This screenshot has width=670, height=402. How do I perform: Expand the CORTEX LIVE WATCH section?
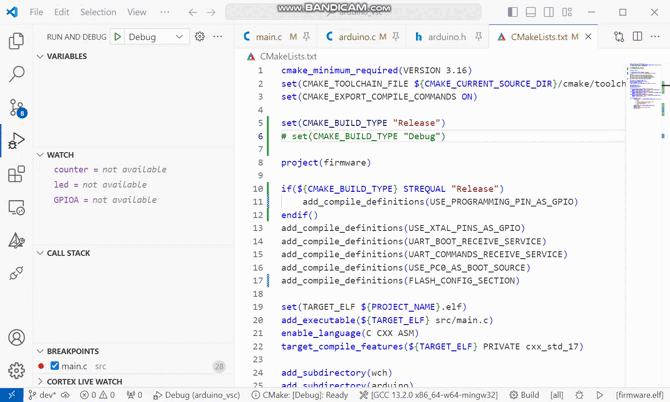coord(40,381)
